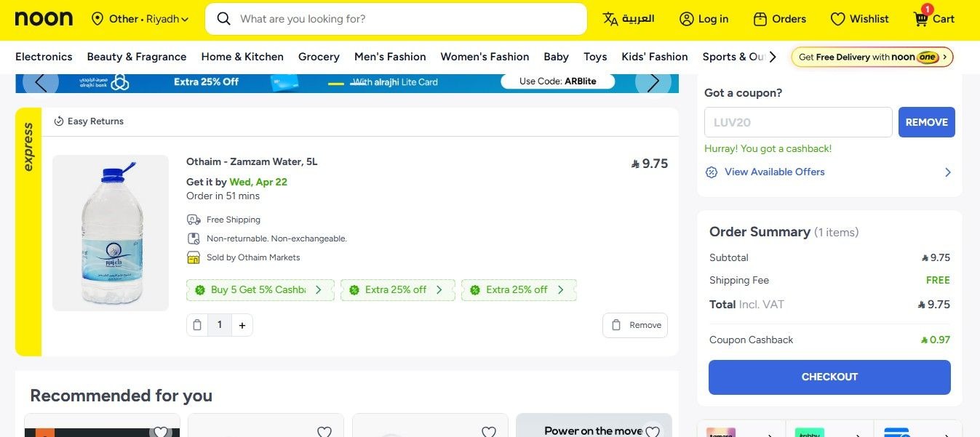This screenshot has width=980, height=437.
Task: Proceed with the CHECKOUT button
Action: pyautogui.click(x=829, y=377)
